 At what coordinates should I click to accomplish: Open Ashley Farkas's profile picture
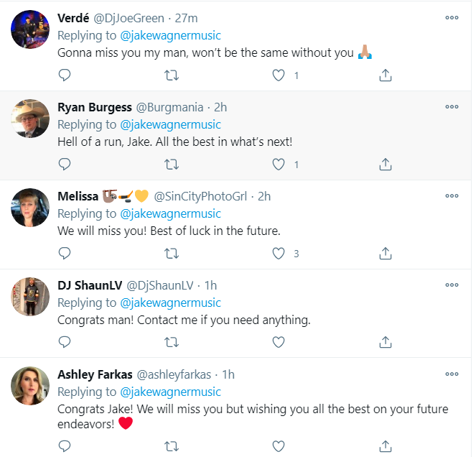(x=30, y=386)
